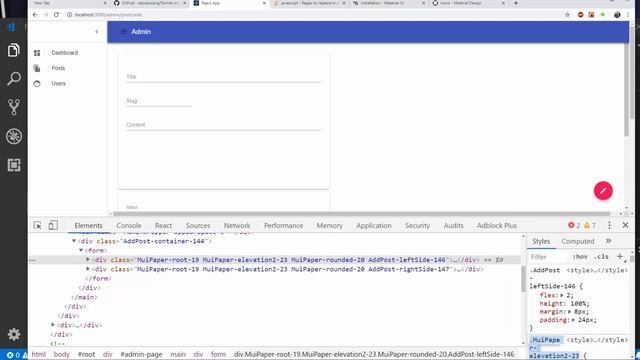Viewport: 640px width, 360px height.
Task: Toggle the .cls class editor
Action: (x=601, y=257)
